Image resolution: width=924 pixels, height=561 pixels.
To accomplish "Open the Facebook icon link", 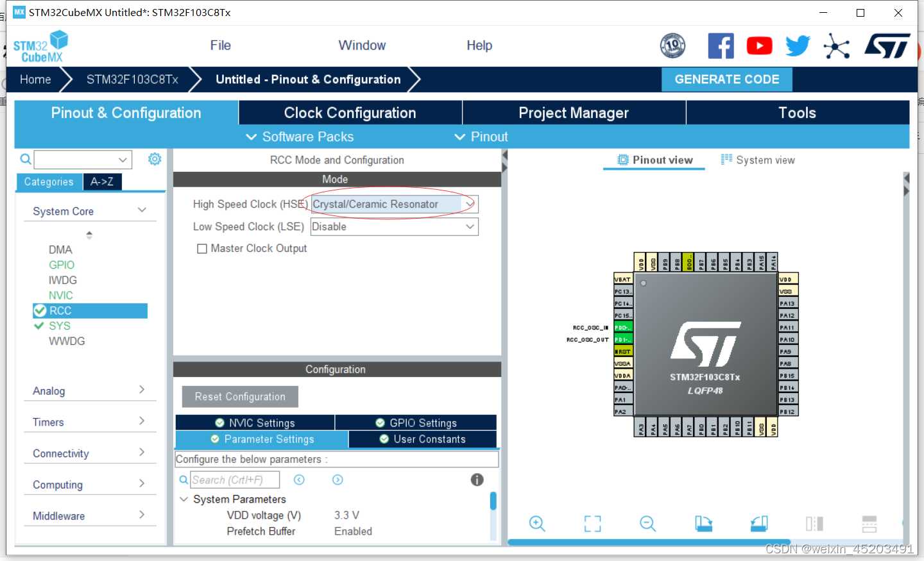I will (721, 46).
